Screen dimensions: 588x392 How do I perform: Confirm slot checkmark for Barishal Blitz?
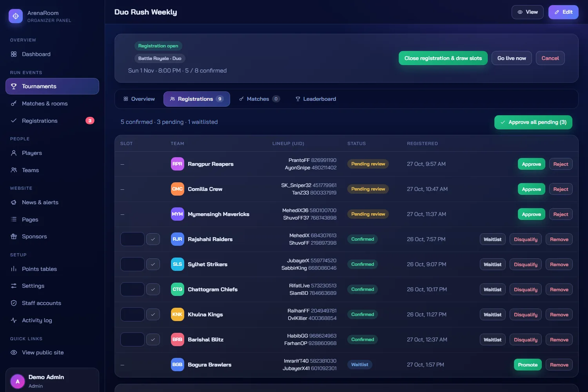tap(153, 339)
